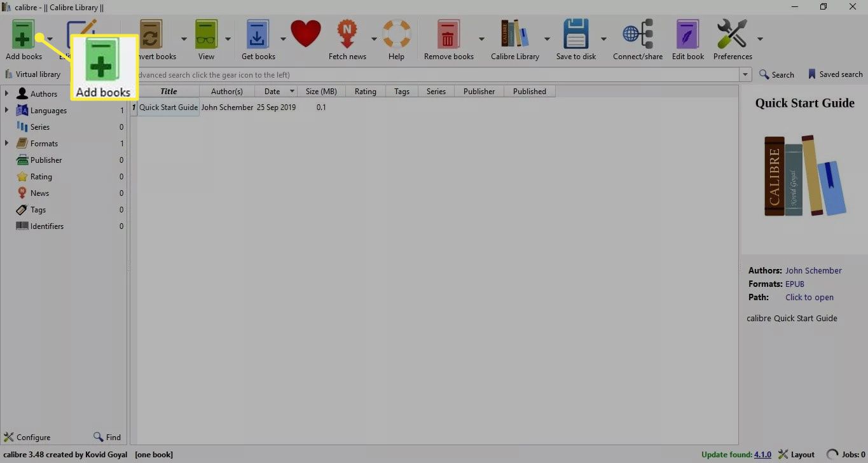Image resolution: width=868 pixels, height=463 pixels.
Task: Click the 0.1 size cell
Action: pyautogui.click(x=321, y=107)
